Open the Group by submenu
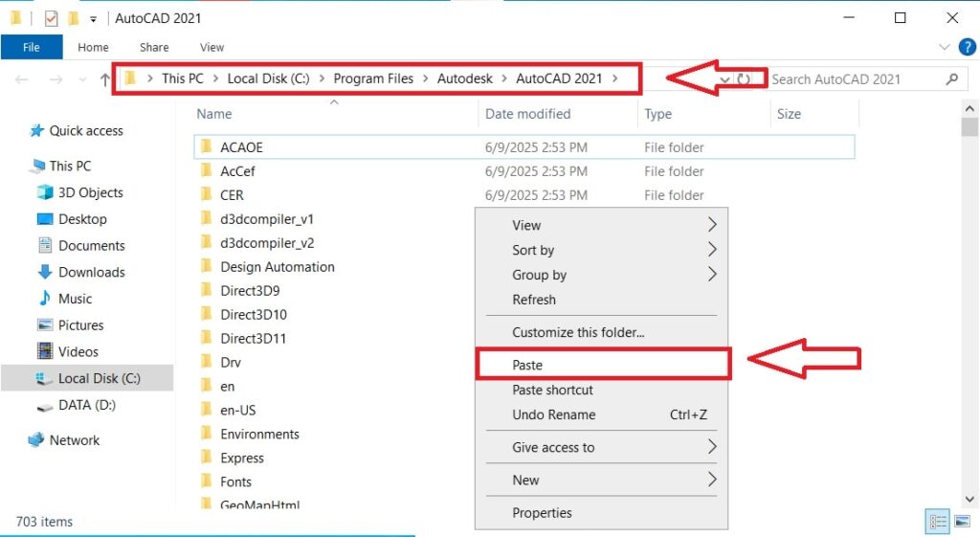The image size is (980, 537). click(601, 275)
